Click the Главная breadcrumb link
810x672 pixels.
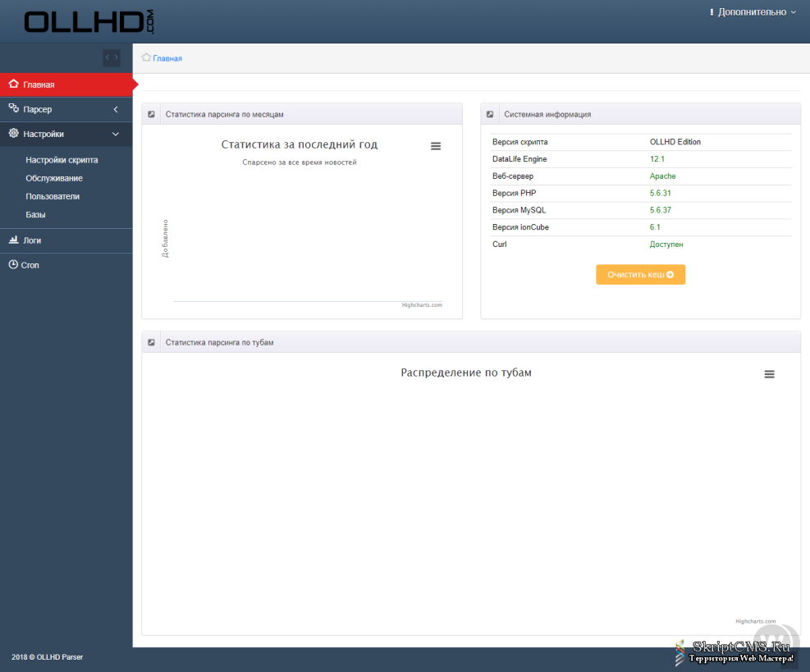click(x=167, y=58)
